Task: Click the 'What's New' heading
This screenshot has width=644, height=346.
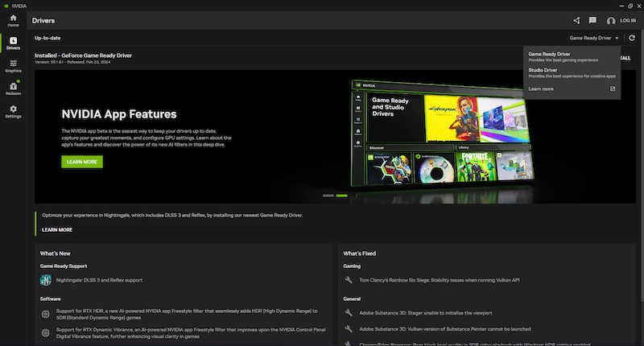Action: coord(55,253)
